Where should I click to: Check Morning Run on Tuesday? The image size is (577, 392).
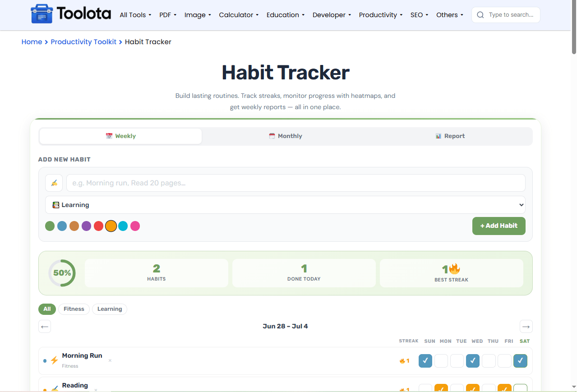point(457,361)
